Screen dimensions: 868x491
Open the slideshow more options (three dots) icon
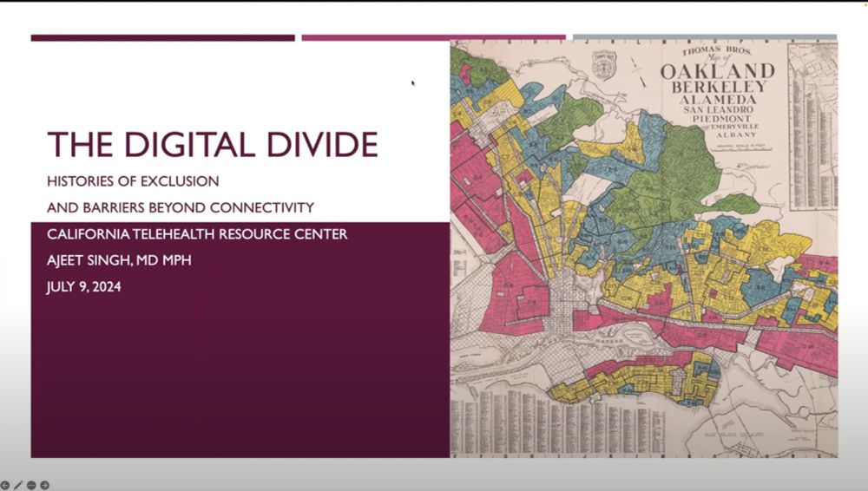[x=31, y=486]
